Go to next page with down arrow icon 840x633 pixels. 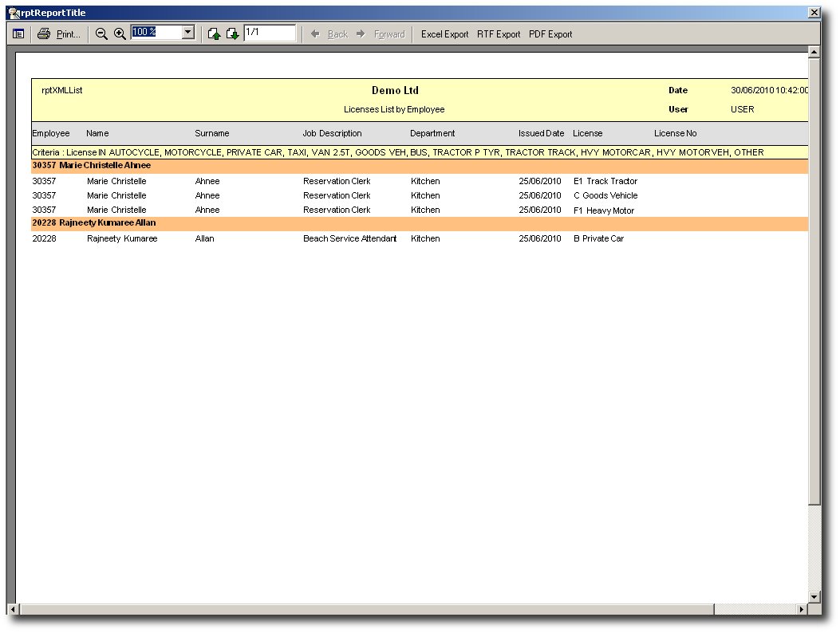(x=232, y=34)
